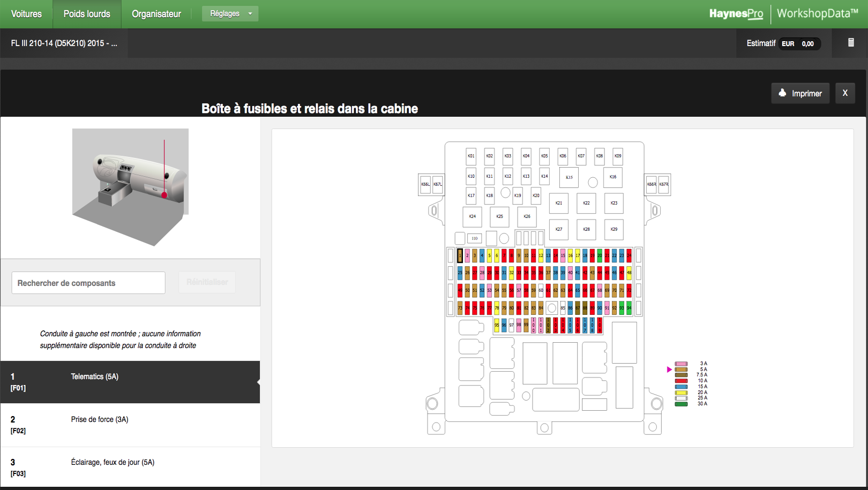
Task: Select relay K67R on the right bracket
Action: point(664,184)
